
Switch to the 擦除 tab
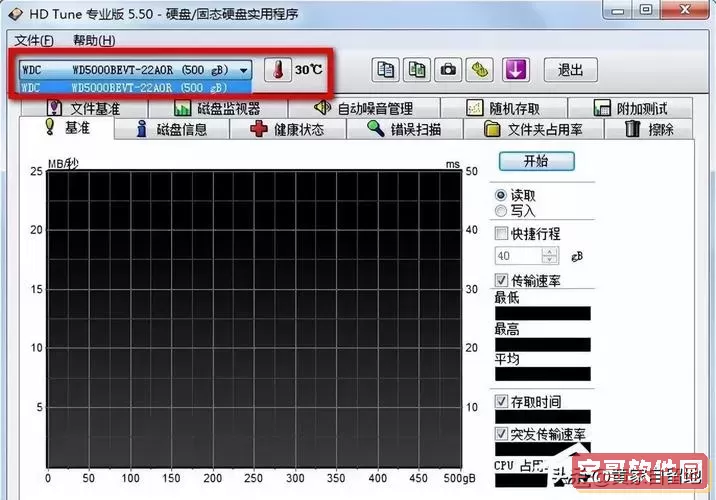[x=649, y=129]
